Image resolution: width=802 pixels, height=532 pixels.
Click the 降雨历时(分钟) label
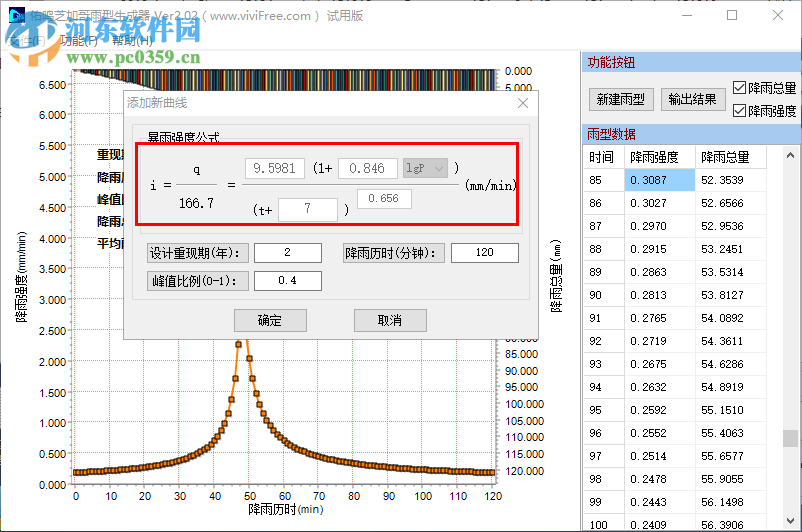pos(394,253)
